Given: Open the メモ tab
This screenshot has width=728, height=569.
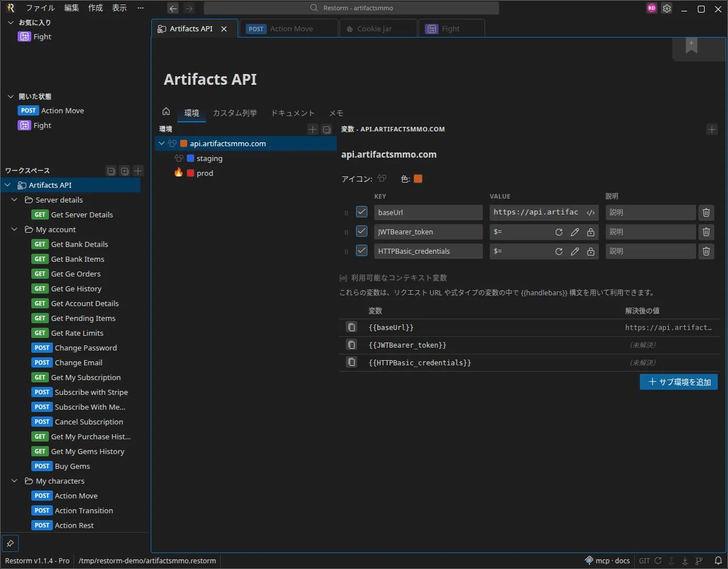Looking at the screenshot, I should pyautogui.click(x=336, y=113).
